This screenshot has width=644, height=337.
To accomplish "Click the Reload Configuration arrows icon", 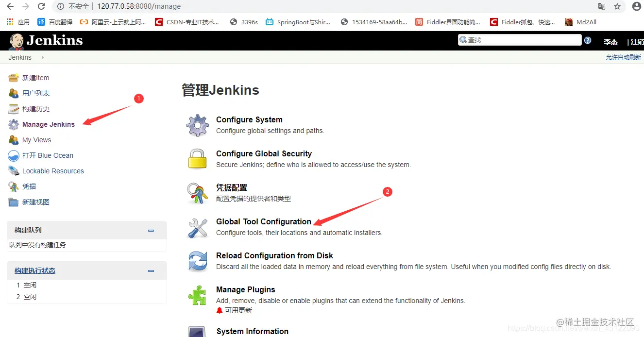I will coord(198,261).
